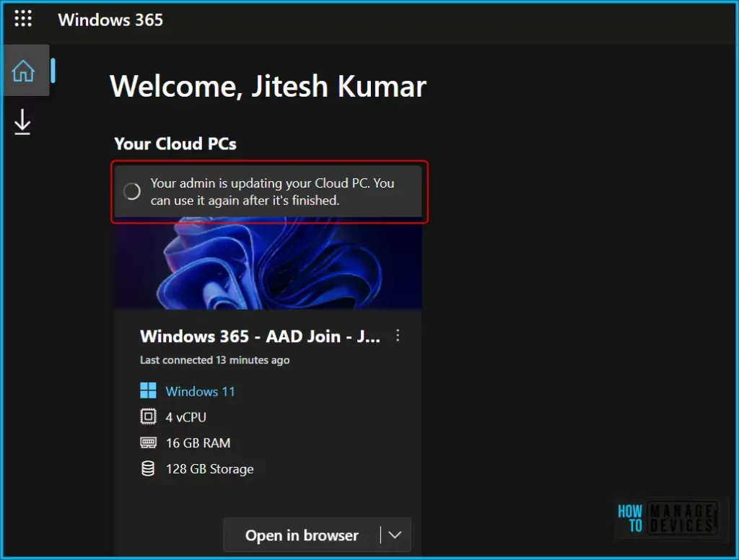The height and width of the screenshot is (560, 739).
Task: Click the storage disk icon
Action: point(148,468)
